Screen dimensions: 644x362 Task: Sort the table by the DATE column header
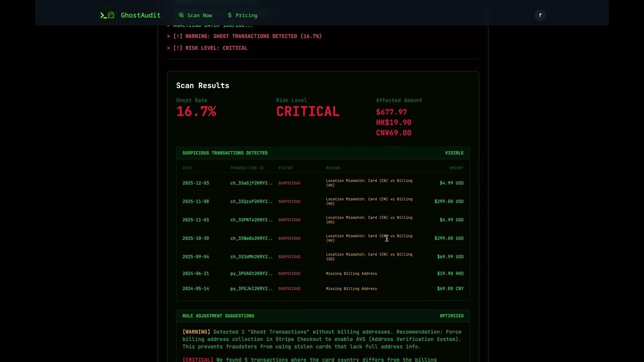[187, 168]
